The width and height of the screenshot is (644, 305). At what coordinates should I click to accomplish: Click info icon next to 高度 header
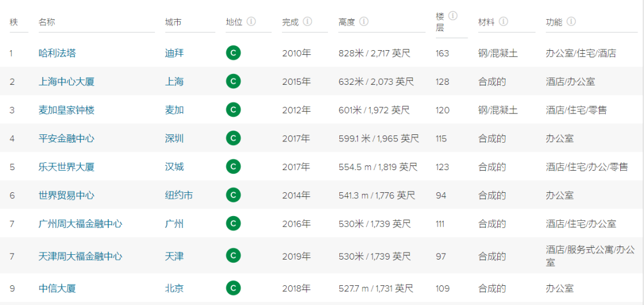point(364,21)
